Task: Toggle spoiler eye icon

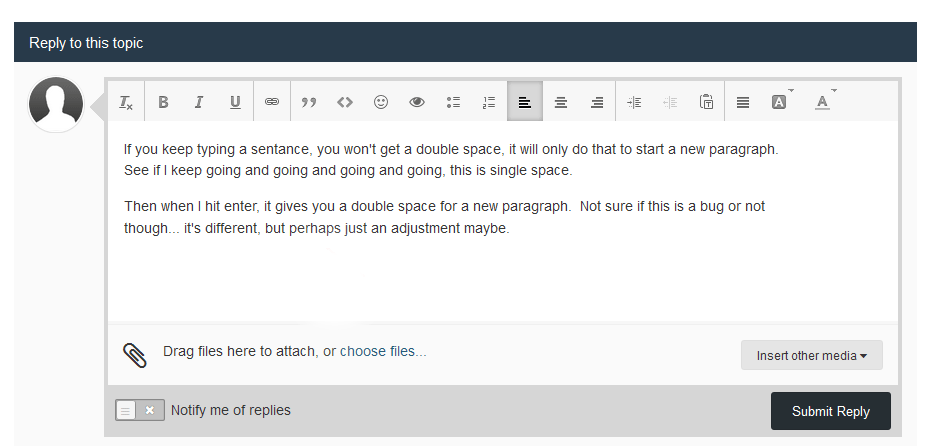Action: pyautogui.click(x=417, y=102)
